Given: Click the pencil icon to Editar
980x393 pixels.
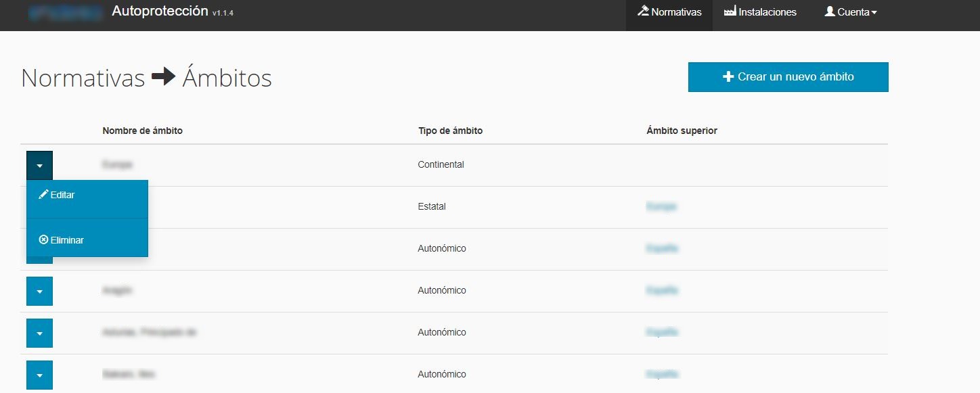Looking at the screenshot, I should (x=44, y=194).
